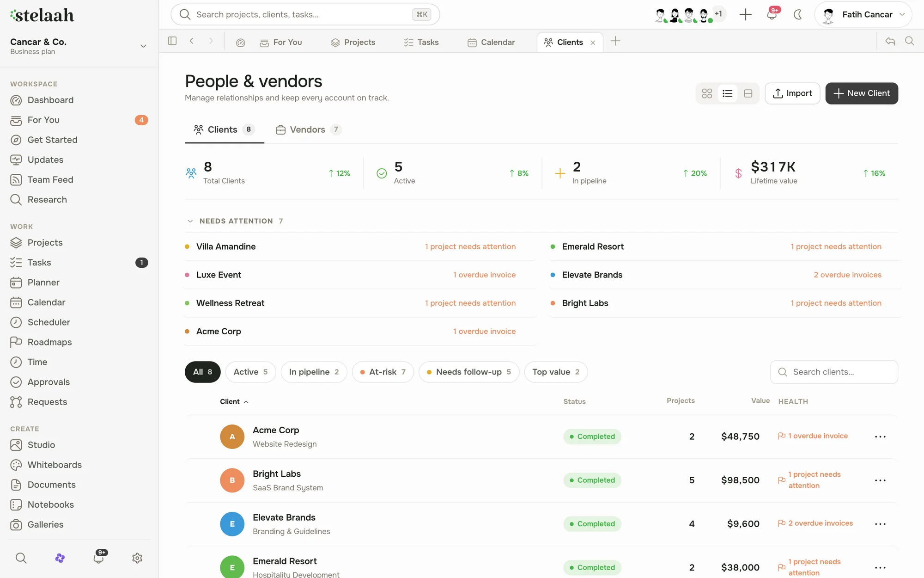This screenshot has height=578, width=924.
Task: Filter clients by All
Action: coord(203,372)
